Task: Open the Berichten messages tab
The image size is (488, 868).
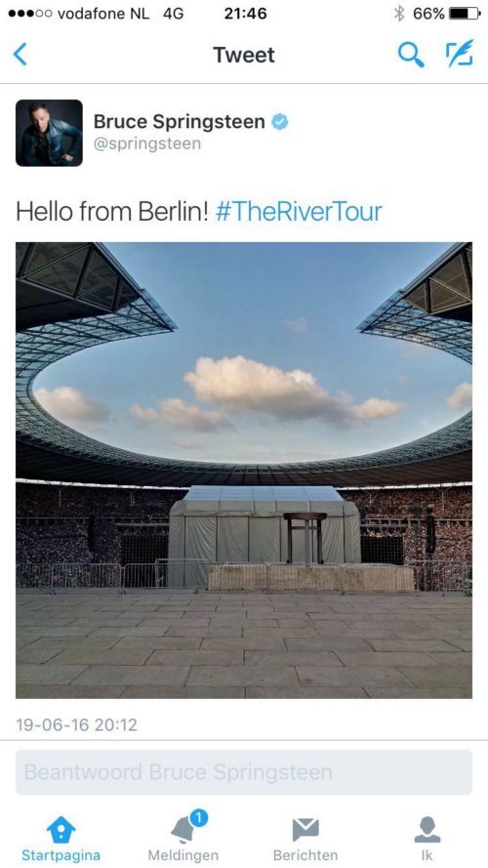Action: [x=305, y=839]
